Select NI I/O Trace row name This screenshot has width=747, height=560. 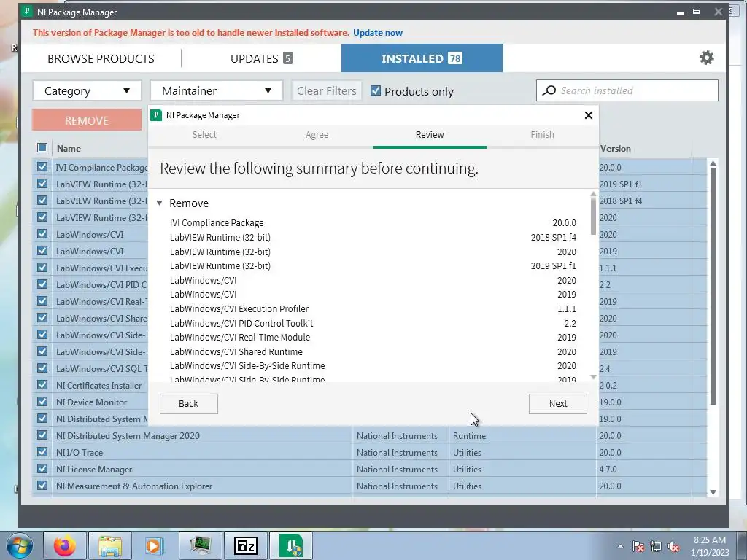pos(79,452)
